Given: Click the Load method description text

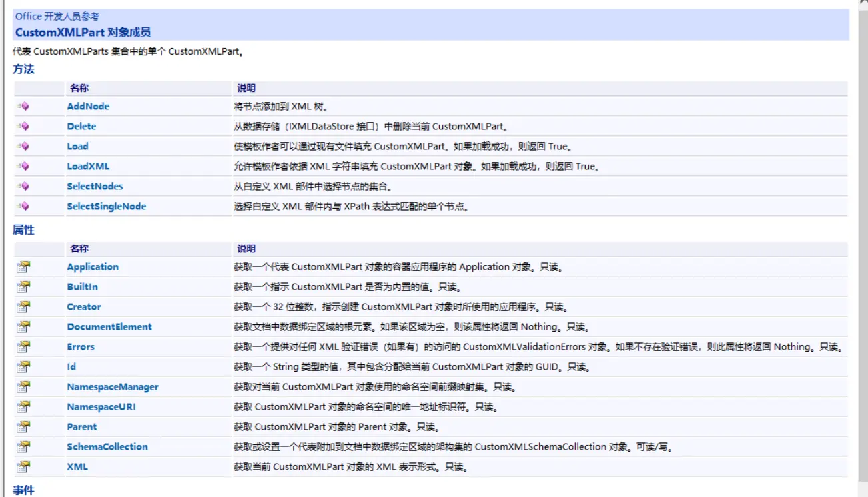Looking at the screenshot, I should tap(404, 147).
